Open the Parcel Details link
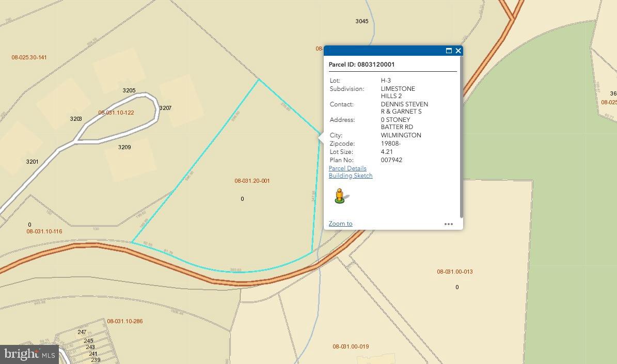Screen dimensions: 617x364 [x=347, y=168]
